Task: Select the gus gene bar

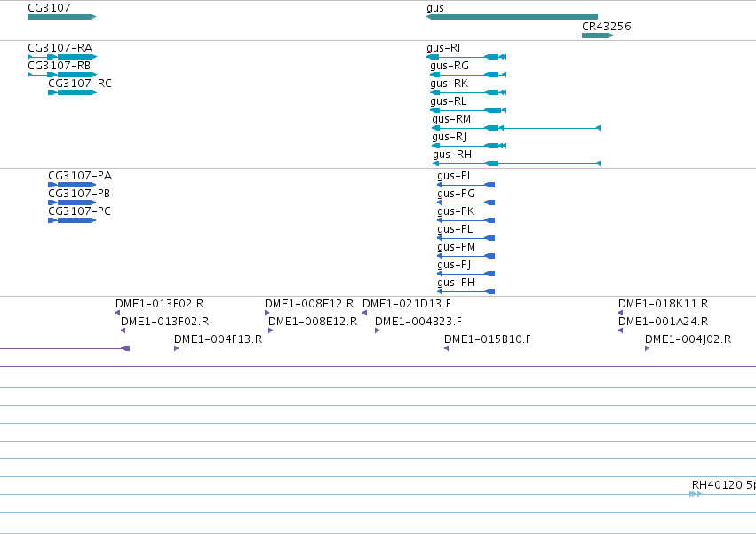Action: click(x=512, y=17)
